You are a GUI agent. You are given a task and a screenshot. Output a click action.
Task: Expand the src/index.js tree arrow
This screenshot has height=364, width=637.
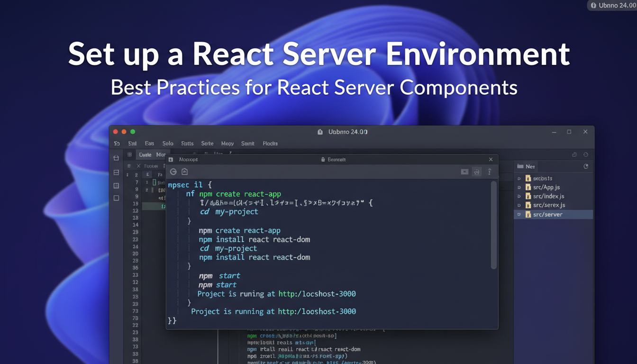[x=519, y=196]
